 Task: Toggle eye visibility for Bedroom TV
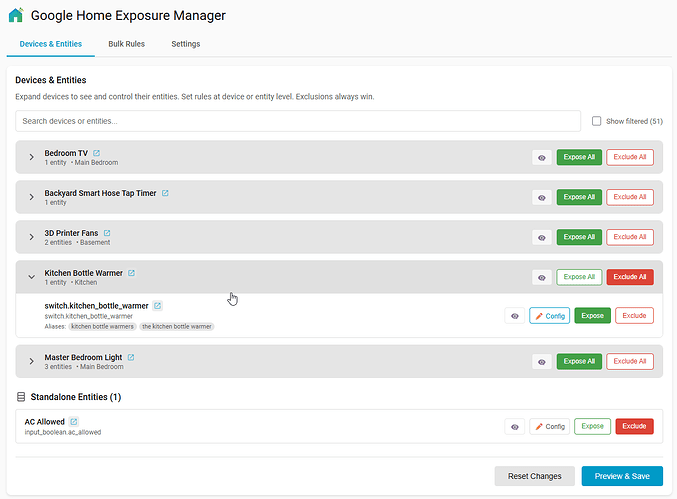coord(541,158)
